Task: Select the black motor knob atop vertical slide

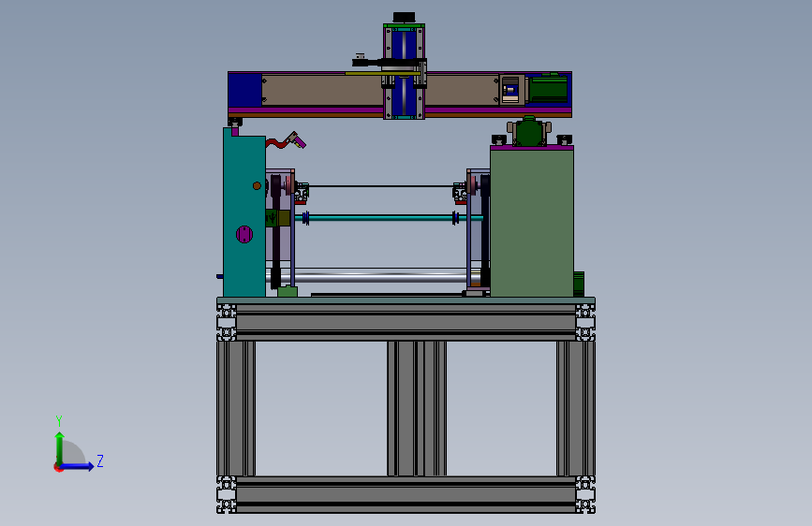Action: click(x=404, y=18)
